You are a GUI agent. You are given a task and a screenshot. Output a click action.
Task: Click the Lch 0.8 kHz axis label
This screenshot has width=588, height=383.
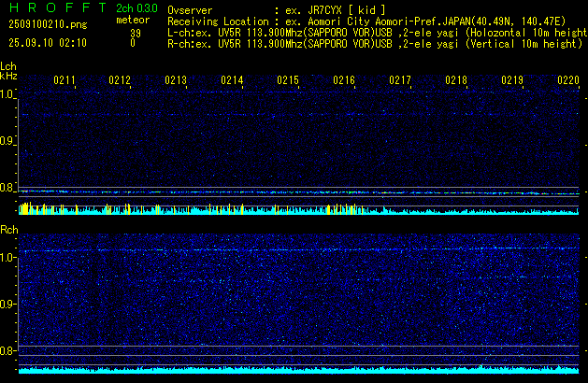7,188
